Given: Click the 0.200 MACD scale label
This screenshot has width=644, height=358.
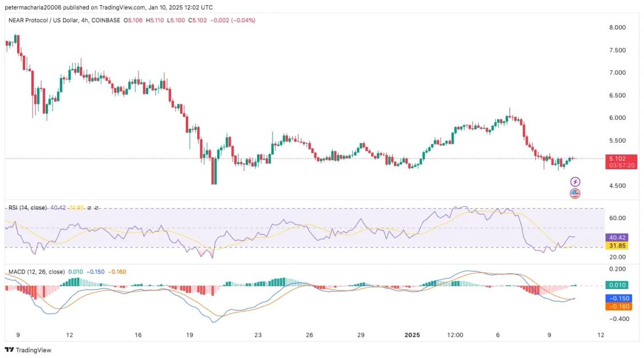Looking at the screenshot, I should 617,269.
